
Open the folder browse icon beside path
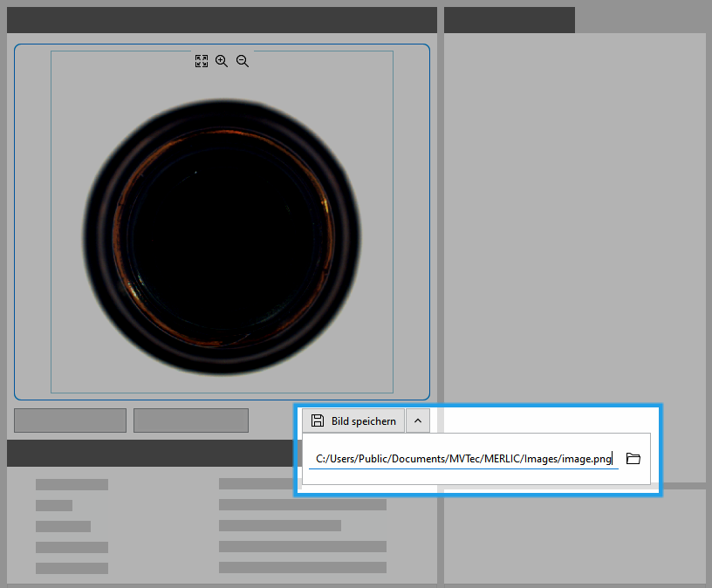tap(633, 458)
